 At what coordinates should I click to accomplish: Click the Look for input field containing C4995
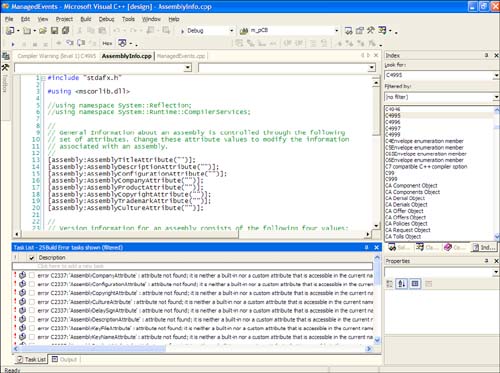[x=438, y=76]
